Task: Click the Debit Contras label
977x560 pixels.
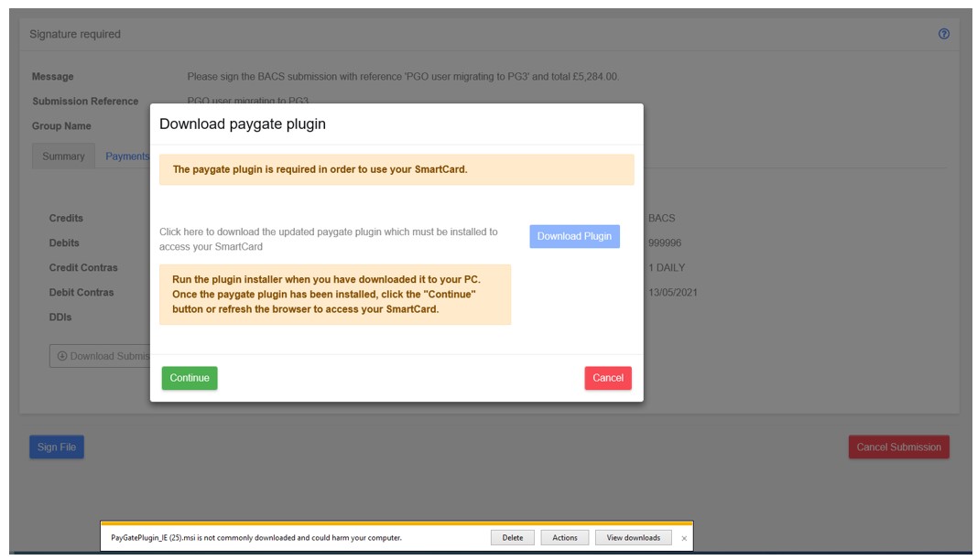Action: point(81,292)
